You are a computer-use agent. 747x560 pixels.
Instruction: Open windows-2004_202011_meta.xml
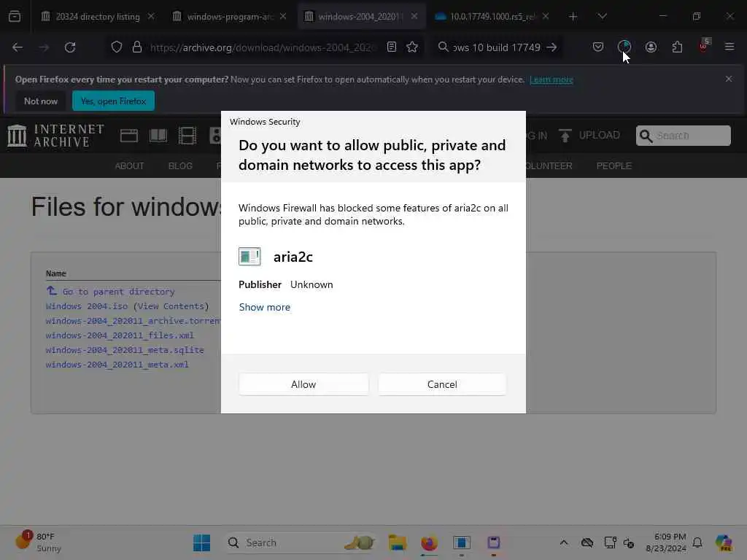[117, 365]
